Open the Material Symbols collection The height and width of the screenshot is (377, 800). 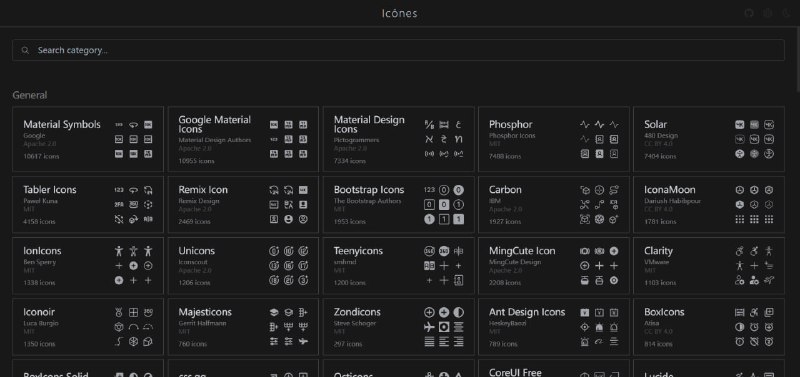[x=88, y=139]
